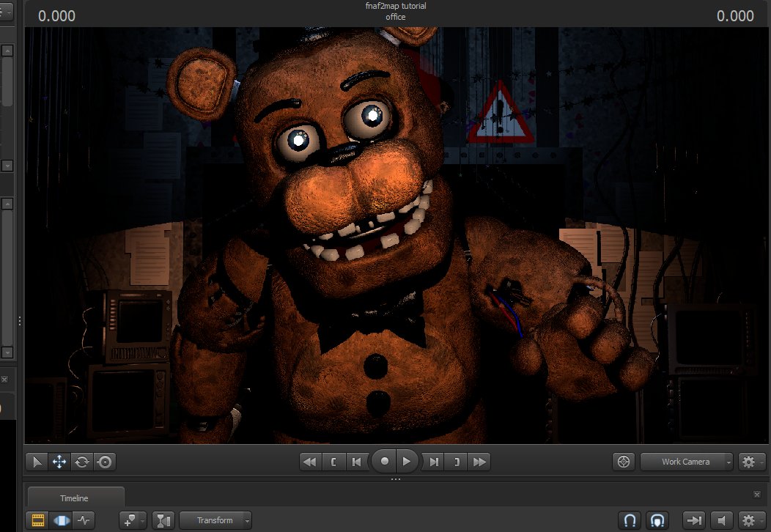
Task: Step to the previous frame
Action: point(356,462)
